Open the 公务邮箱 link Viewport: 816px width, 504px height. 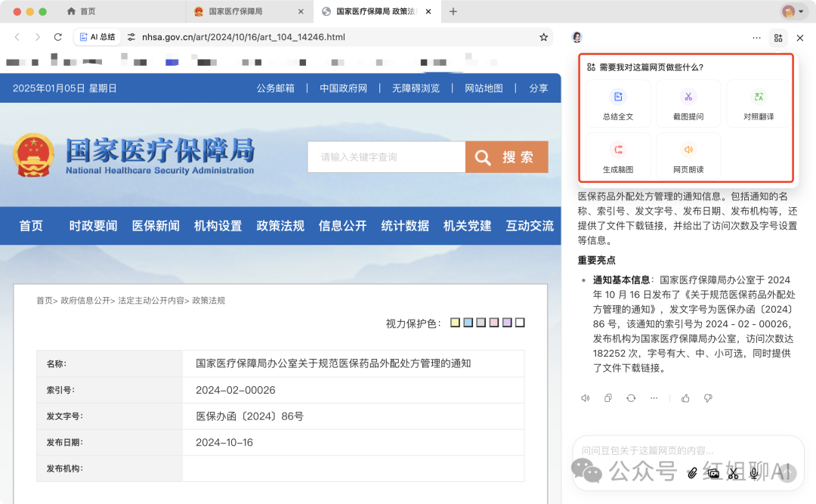click(x=275, y=88)
